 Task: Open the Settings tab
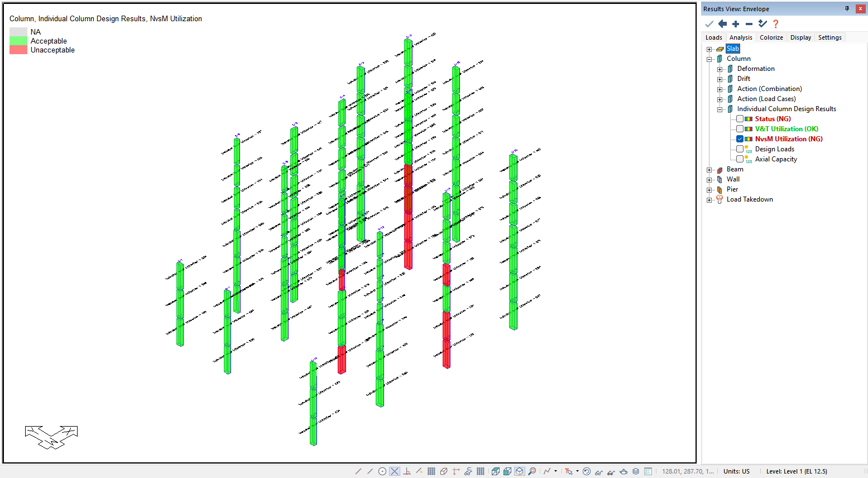coord(829,37)
